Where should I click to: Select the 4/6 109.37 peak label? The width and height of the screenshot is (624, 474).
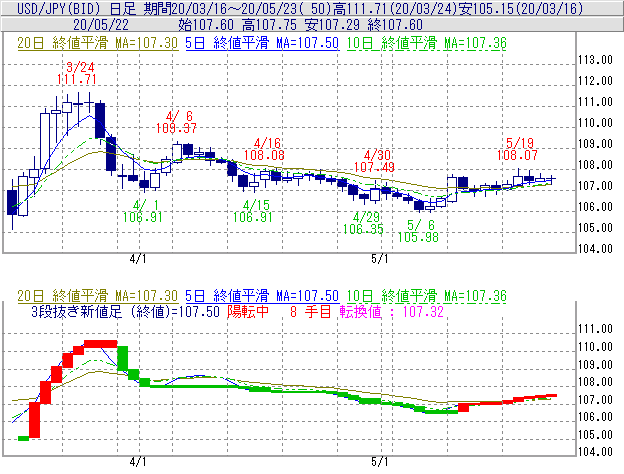point(176,122)
